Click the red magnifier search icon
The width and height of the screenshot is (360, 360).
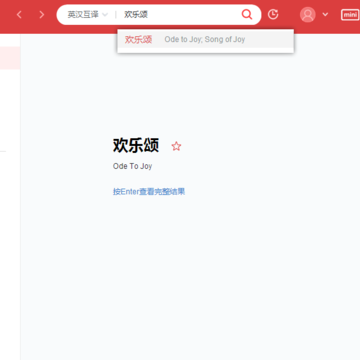(247, 14)
